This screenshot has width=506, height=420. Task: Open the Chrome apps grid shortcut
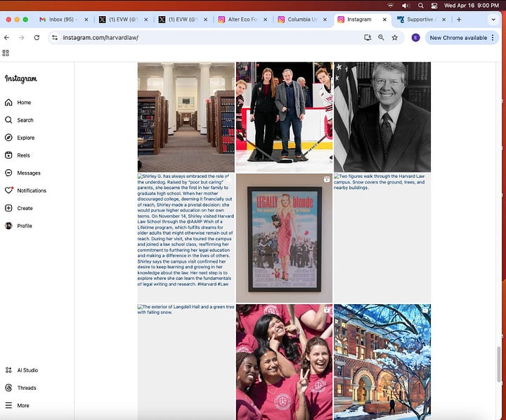pos(6,53)
